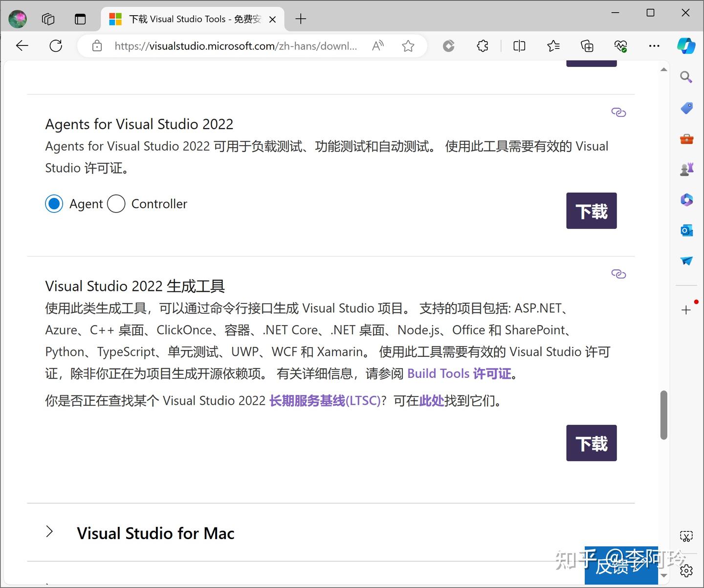Viewport: 704px width, 588px height.
Task: Open the Collections icon
Action: coord(587,46)
